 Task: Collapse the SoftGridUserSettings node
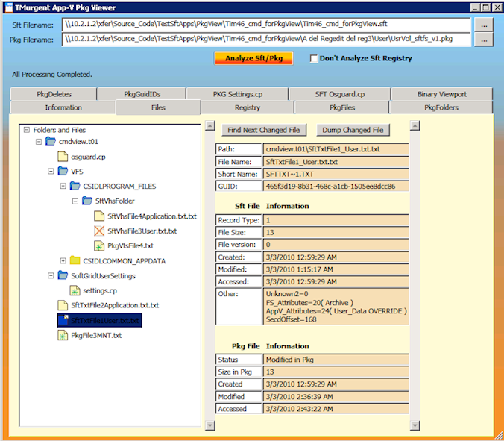pyautogui.click(x=51, y=275)
